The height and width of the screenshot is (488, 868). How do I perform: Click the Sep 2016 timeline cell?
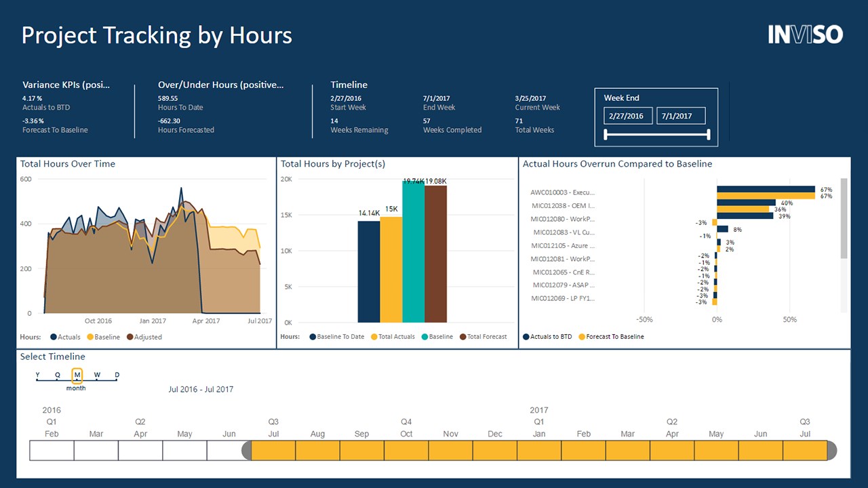point(362,450)
